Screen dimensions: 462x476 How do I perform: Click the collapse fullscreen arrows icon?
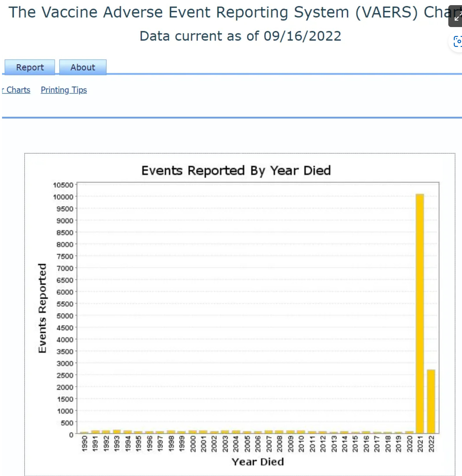pos(457,16)
